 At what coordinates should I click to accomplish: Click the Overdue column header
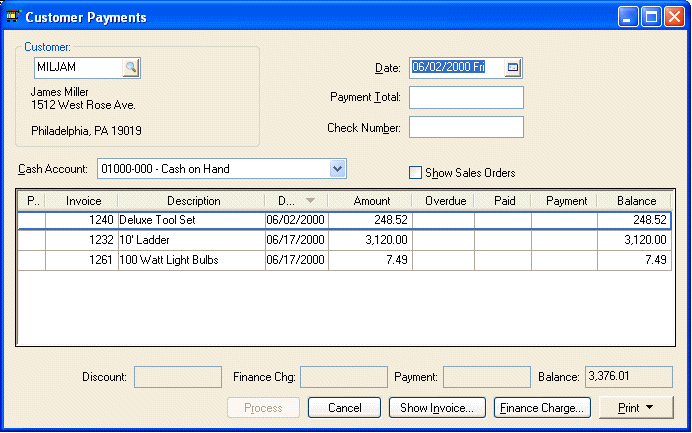tap(444, 201)
